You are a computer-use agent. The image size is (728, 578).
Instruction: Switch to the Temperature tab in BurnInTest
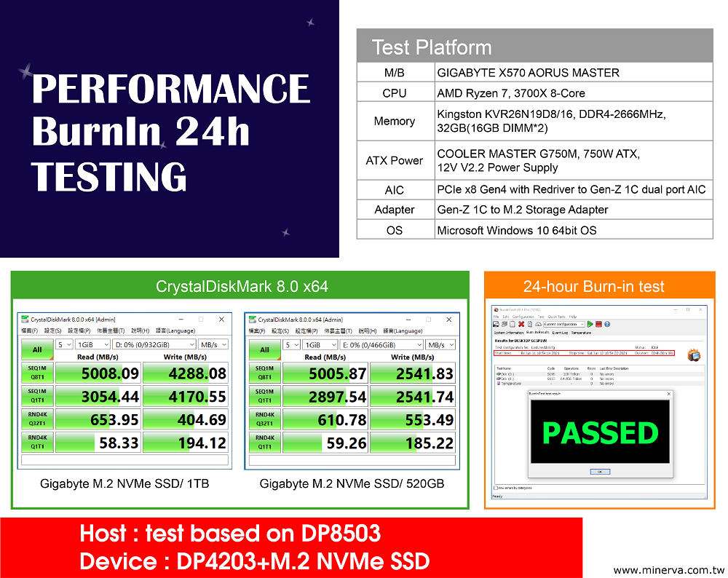pyautogui.click(x=581, y=333)
